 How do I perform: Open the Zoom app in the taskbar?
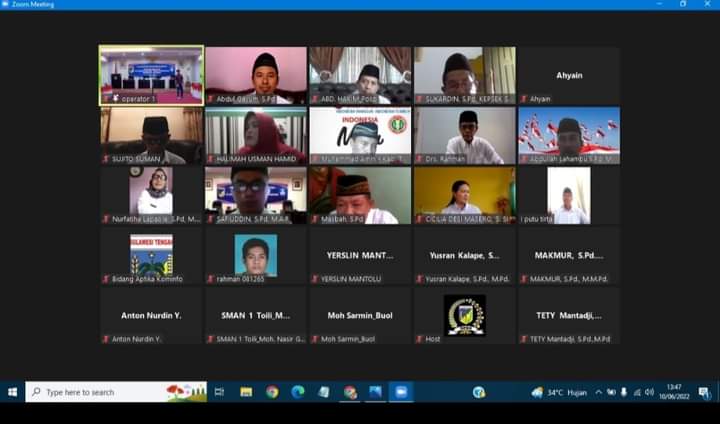(401, 392)
